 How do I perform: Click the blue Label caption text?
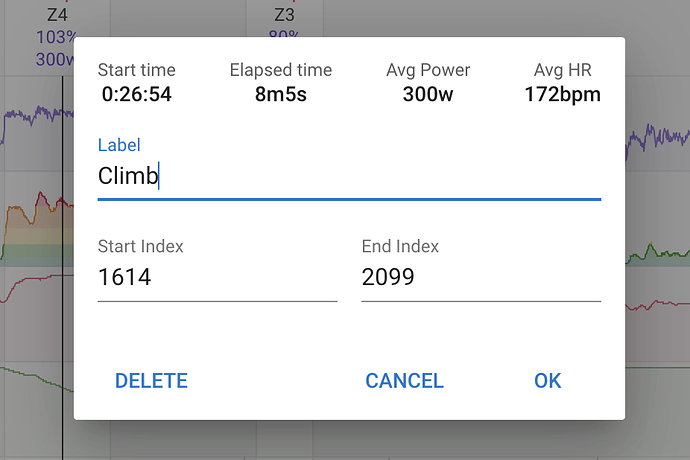[119, 145]
